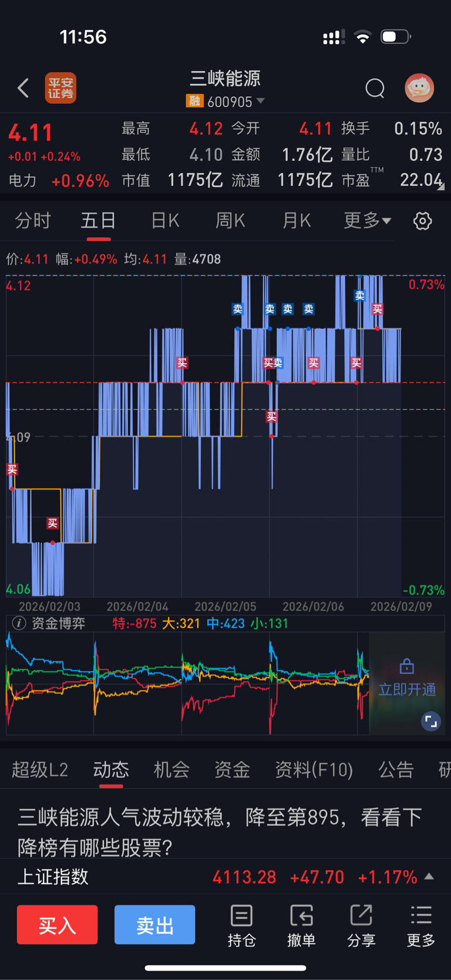This screenshot has width=451, height=980.
Task: Expand the quote details corner triangle
Action: coord(441,186)
